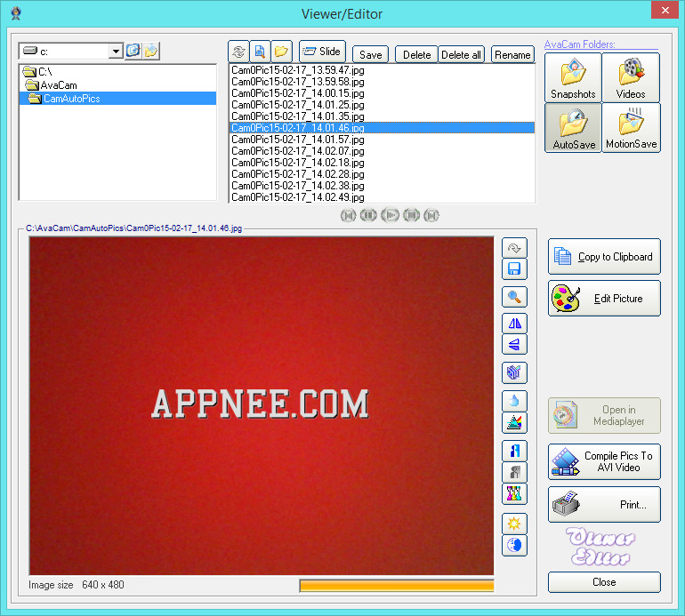Click the Delete button
The width and height of the screenshot is (685, 616).
pos(416,54)
